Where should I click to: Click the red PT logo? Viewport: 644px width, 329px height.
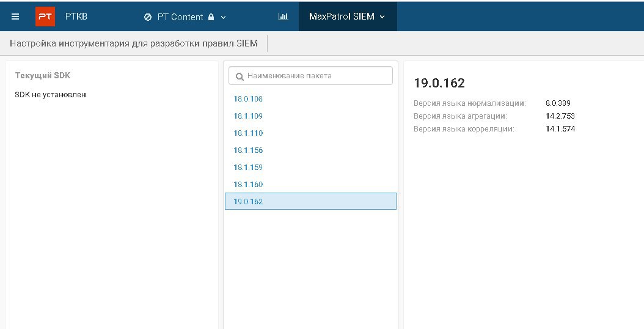(x=45, y=17)
